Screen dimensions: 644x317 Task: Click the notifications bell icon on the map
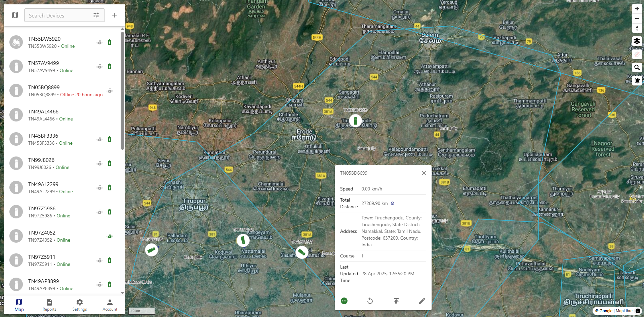637,81
